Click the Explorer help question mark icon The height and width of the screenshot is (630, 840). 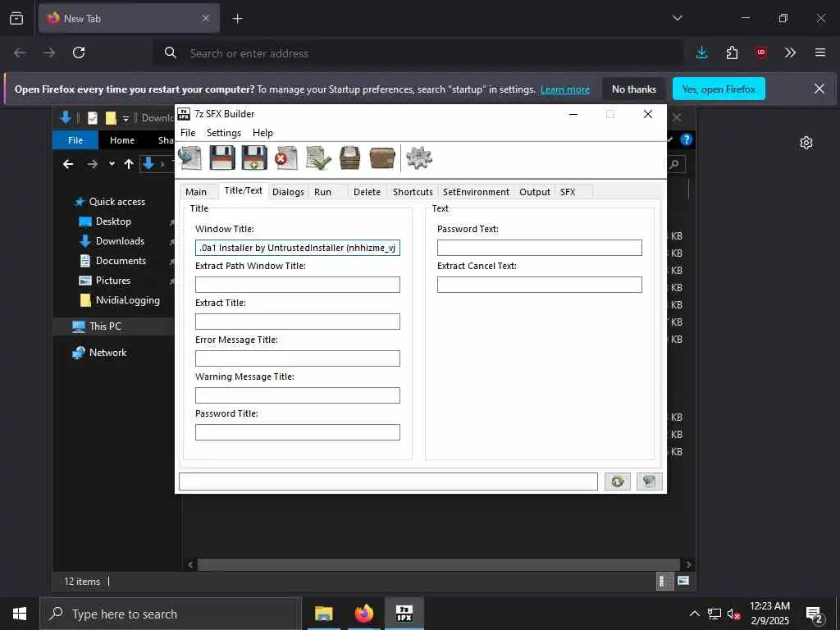[687, 139]
